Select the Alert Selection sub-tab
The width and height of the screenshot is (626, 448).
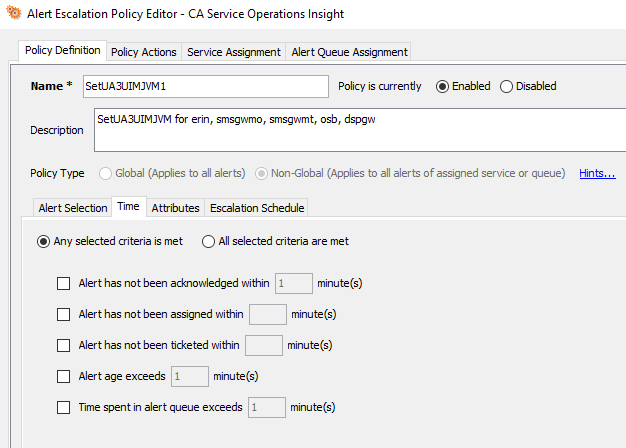point(73,208)
